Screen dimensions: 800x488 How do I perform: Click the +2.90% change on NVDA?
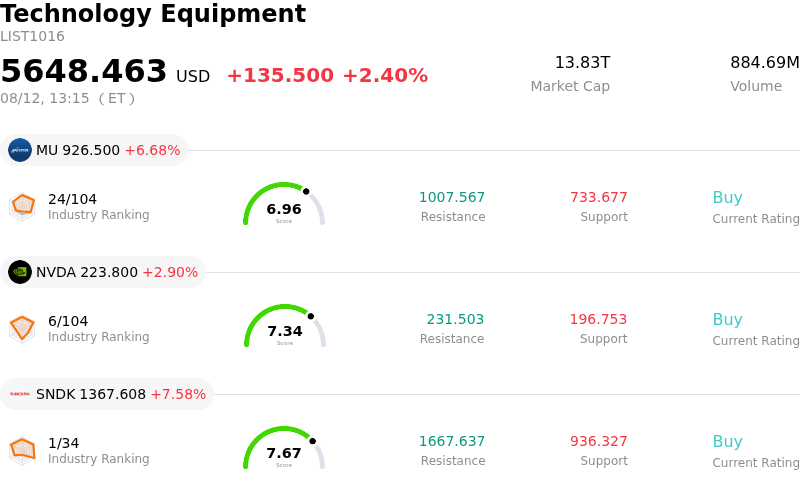pos(170,273)
